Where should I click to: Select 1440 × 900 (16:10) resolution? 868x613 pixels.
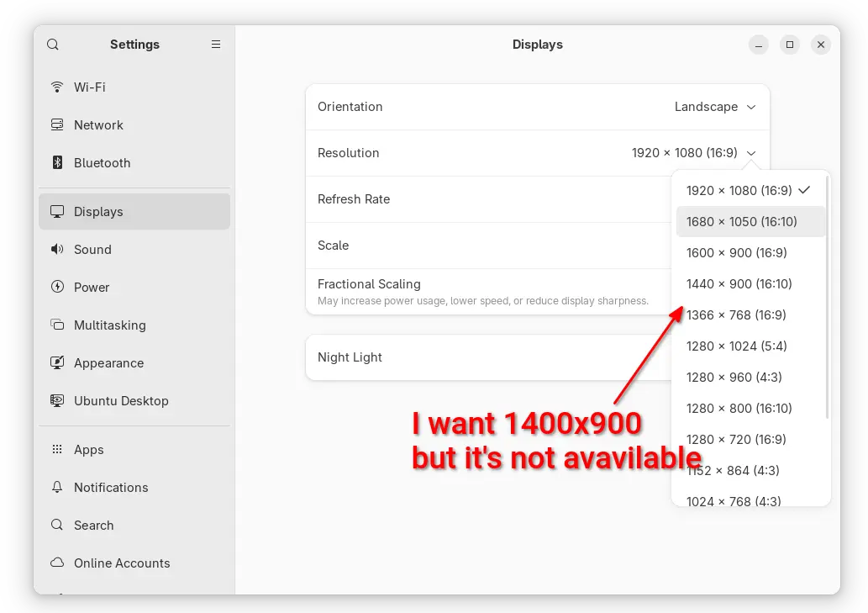(x=750, y=283)
